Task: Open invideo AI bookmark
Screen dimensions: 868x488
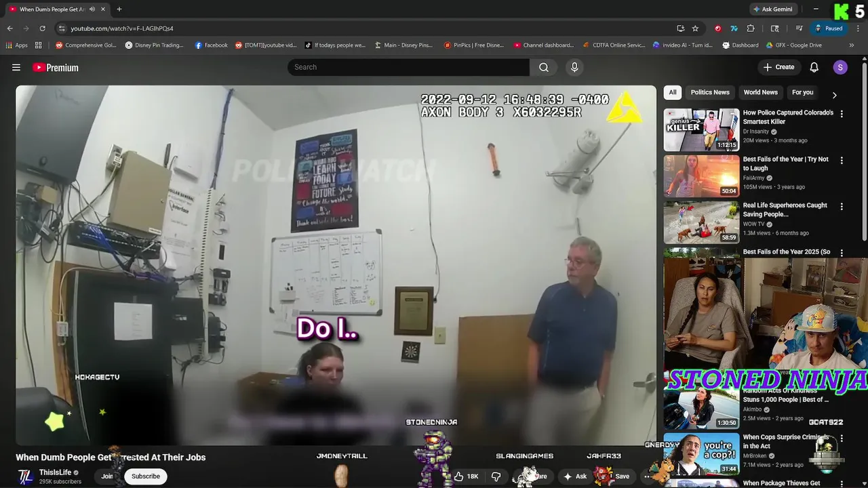Action: click(x=683, y=45)
